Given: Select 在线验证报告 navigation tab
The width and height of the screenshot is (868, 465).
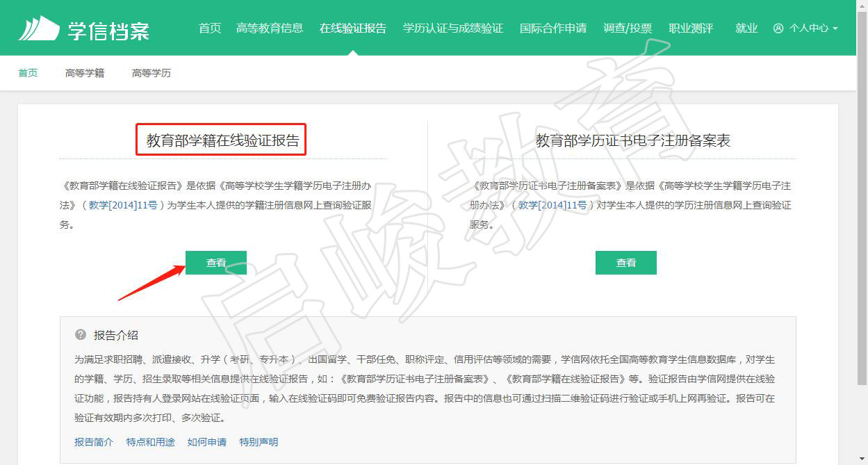Looking at the screenshot, I should [x=353, y=28].
